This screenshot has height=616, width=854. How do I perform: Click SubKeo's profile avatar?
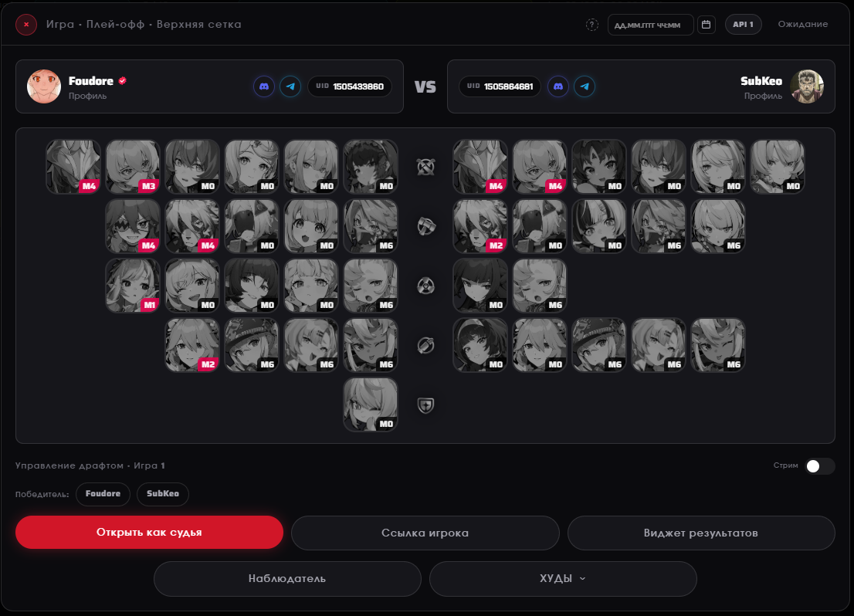pyautogui.click(x=807, y=86)
